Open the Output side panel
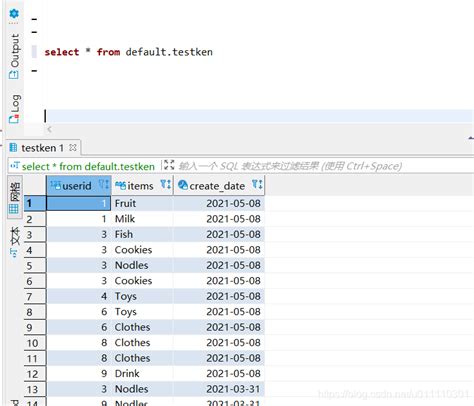This screenshot has height=406, width=474. pyautogui.click(x=14, y=56)
